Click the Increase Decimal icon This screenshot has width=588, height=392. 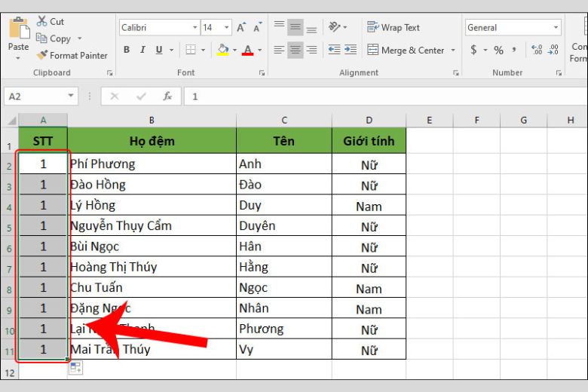[x=537, y=50]
